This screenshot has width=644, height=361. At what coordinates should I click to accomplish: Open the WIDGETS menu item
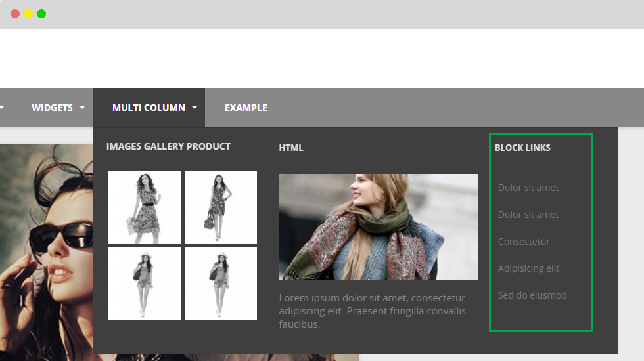[52, 108]
